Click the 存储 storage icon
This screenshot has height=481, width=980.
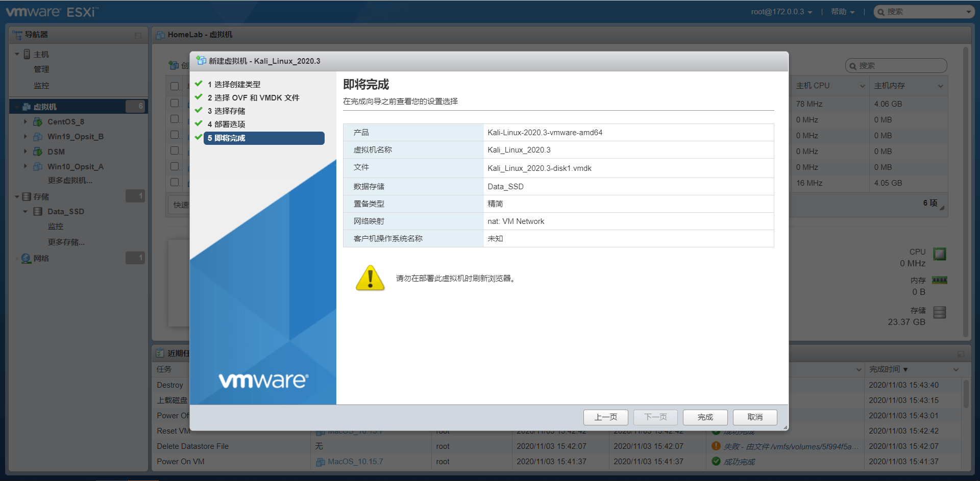tap(27, 196)
